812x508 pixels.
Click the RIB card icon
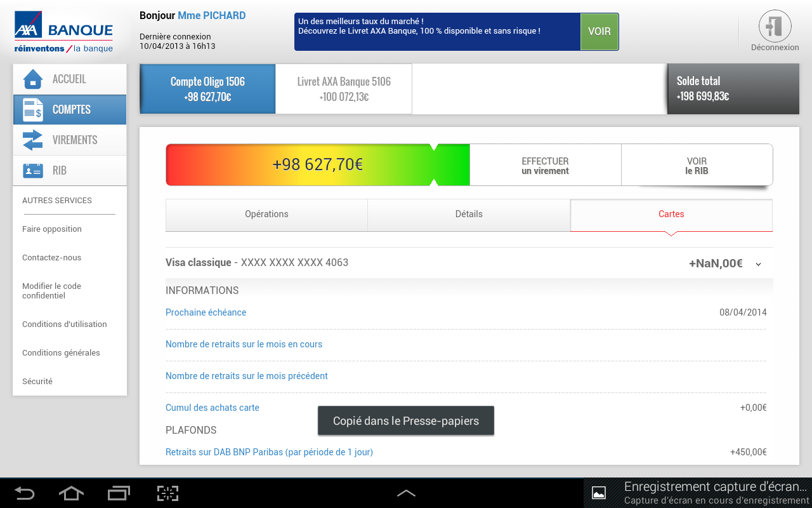[32, 171]
